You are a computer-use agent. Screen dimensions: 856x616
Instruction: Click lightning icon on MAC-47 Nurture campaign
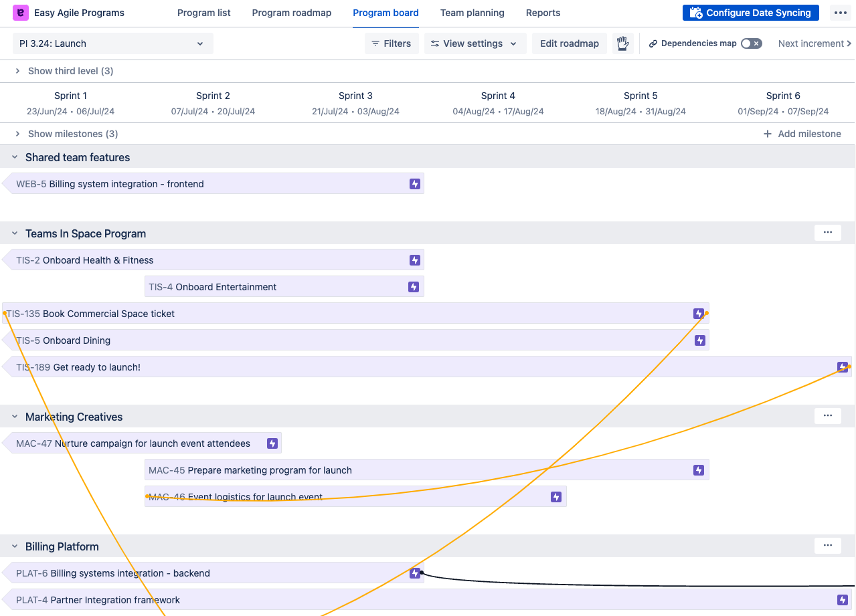tap(272, 443)
